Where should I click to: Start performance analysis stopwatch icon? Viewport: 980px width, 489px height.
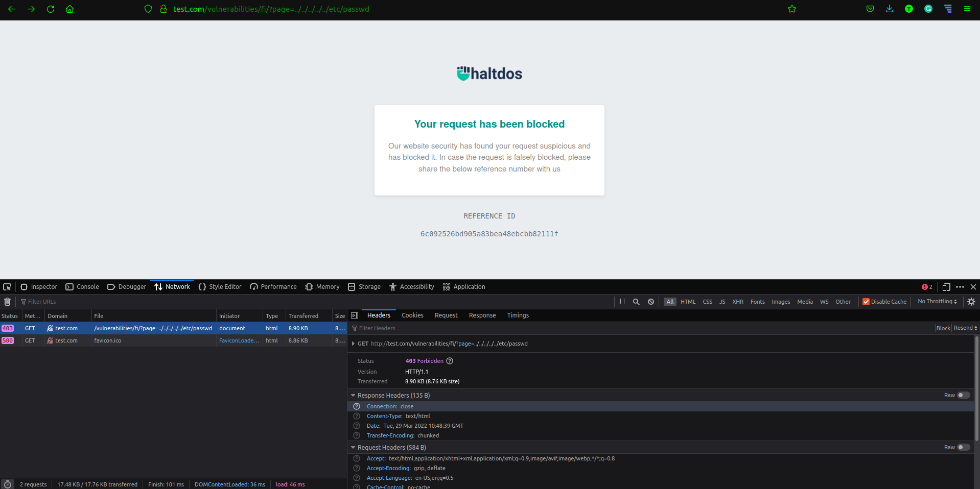click(x=8, y=484)
